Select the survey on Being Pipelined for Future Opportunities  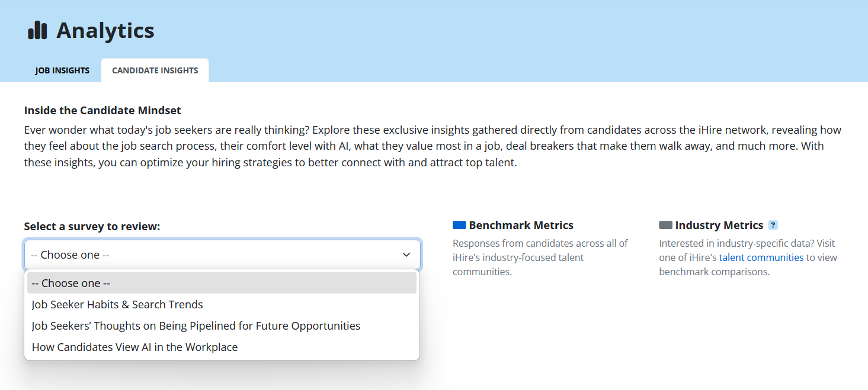(x=196, y=326)
